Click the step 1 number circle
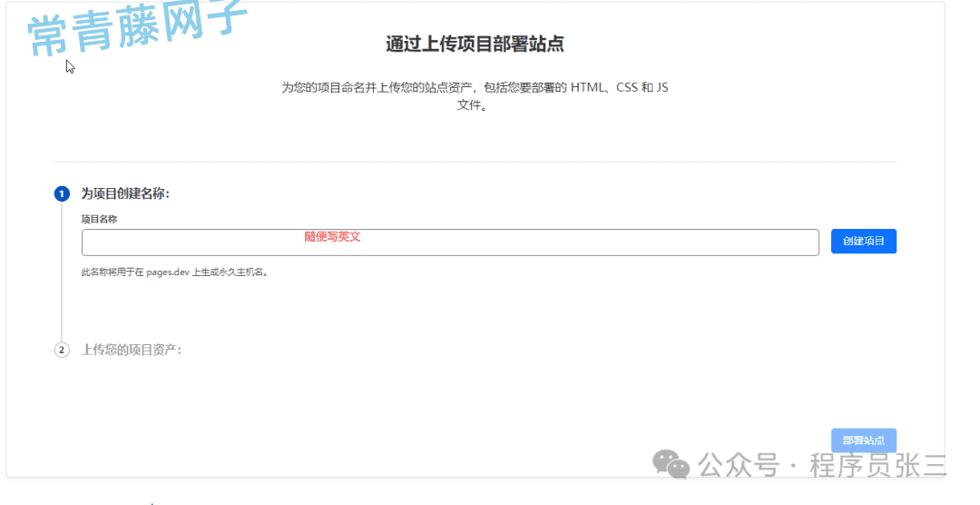This screenshot has height=505, width=980. pos(62,193)
